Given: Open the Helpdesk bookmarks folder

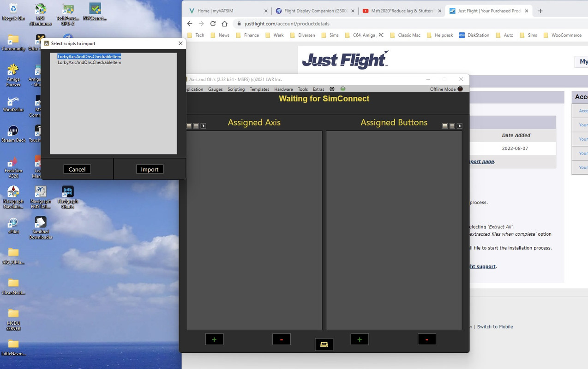Looking at the screenshot, I should coord(440,35).
